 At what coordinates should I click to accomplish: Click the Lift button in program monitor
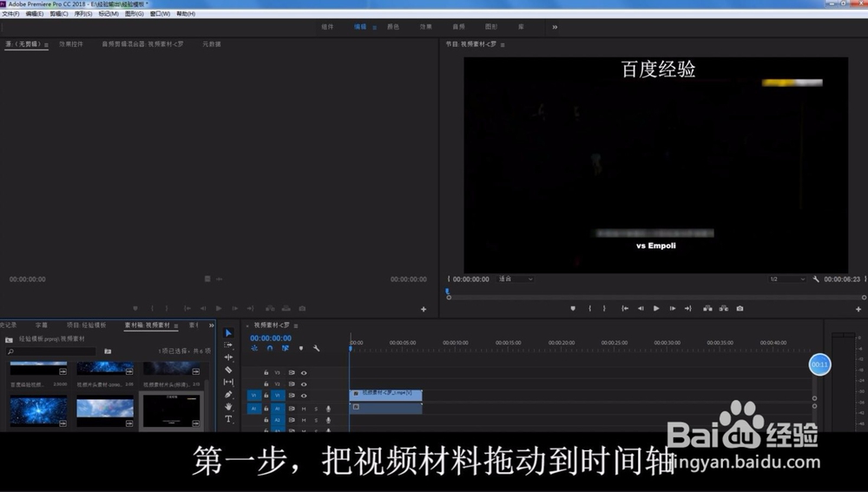coord(707,309)
